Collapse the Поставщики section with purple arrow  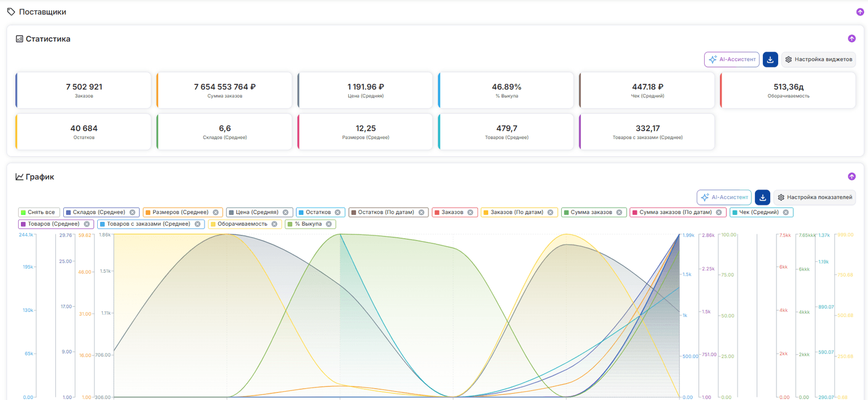point(860,12)
